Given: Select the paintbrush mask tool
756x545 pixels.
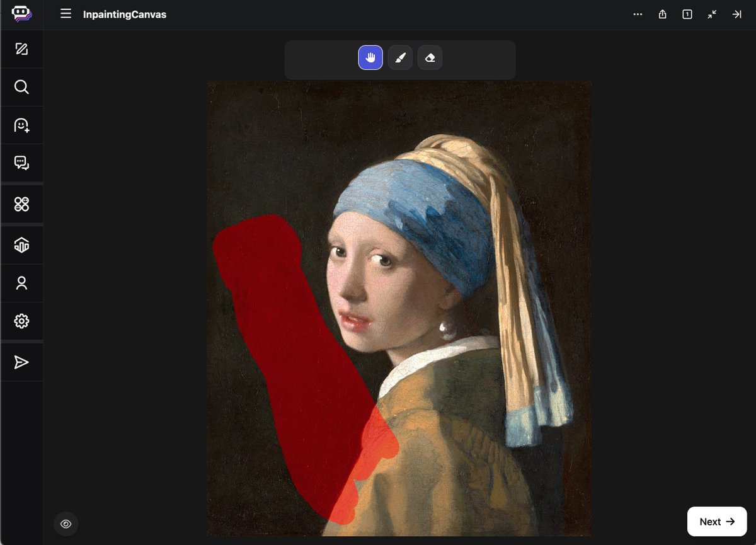Looking at the screenshot, I should pyautogui.click(x=400, y=58).
